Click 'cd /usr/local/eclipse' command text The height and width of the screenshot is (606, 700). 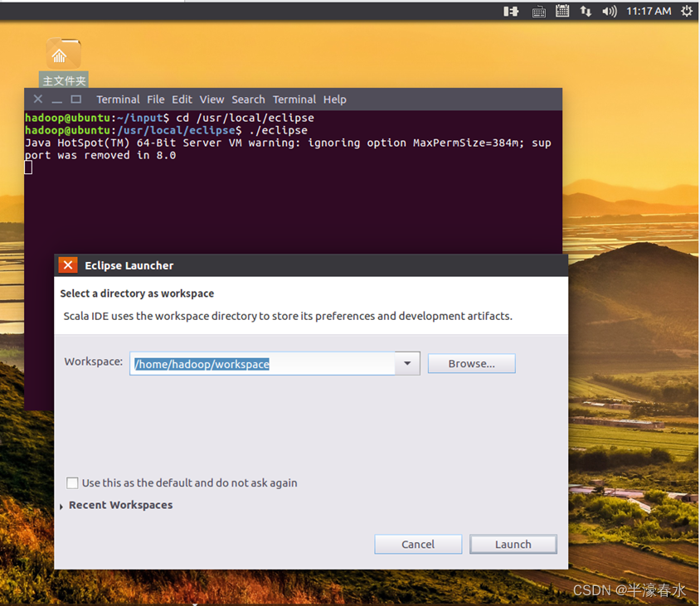coord(245,118)
